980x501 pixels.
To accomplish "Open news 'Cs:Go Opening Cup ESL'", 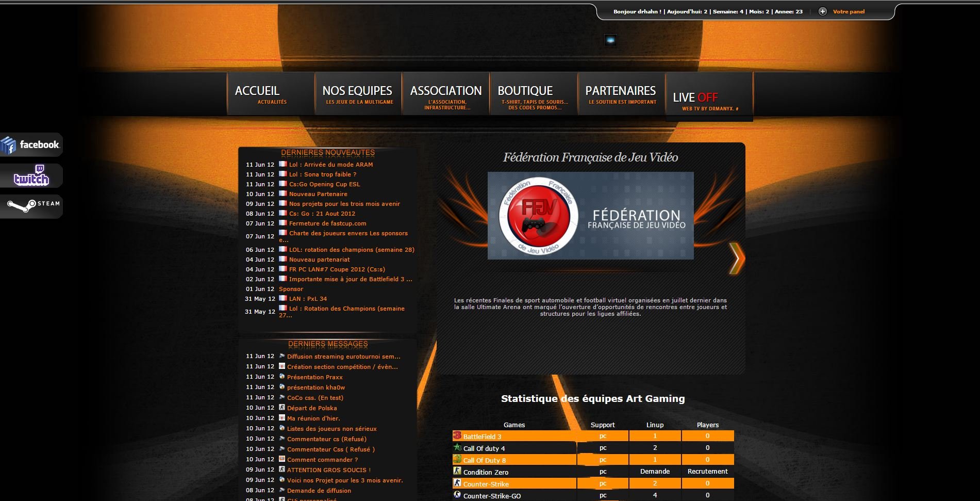I will [325, 184].
